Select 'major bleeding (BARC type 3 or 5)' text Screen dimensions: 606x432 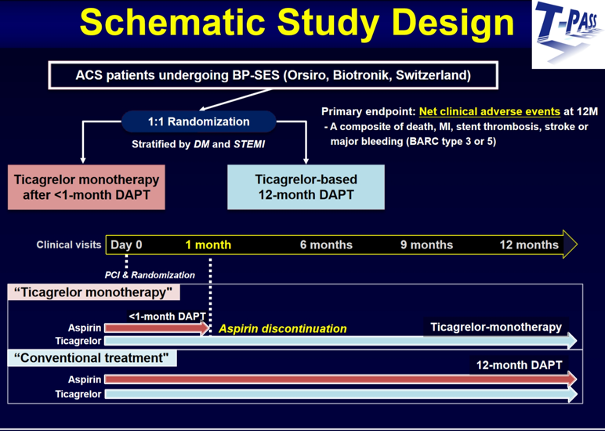[413, 141]
